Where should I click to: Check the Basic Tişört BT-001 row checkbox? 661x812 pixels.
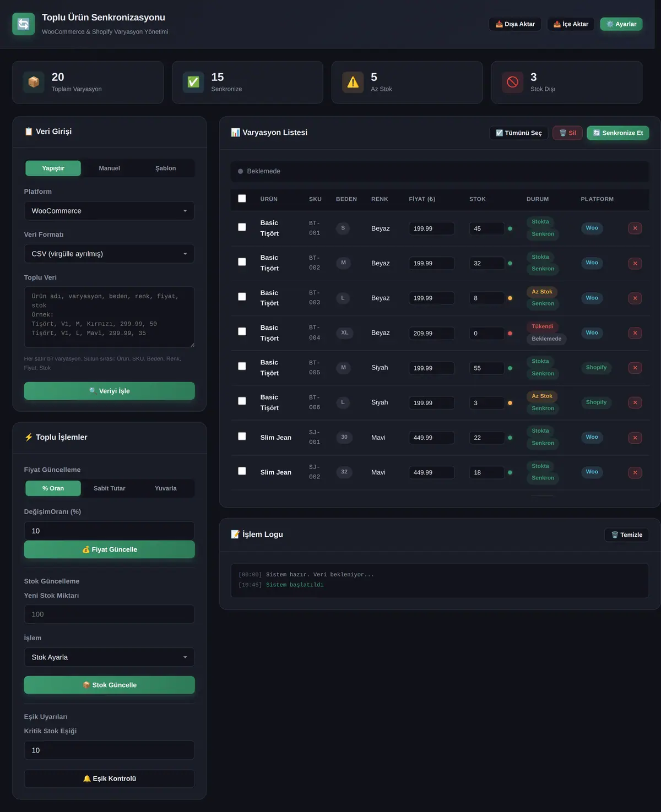pyautogui.click(x=242, y=227)
